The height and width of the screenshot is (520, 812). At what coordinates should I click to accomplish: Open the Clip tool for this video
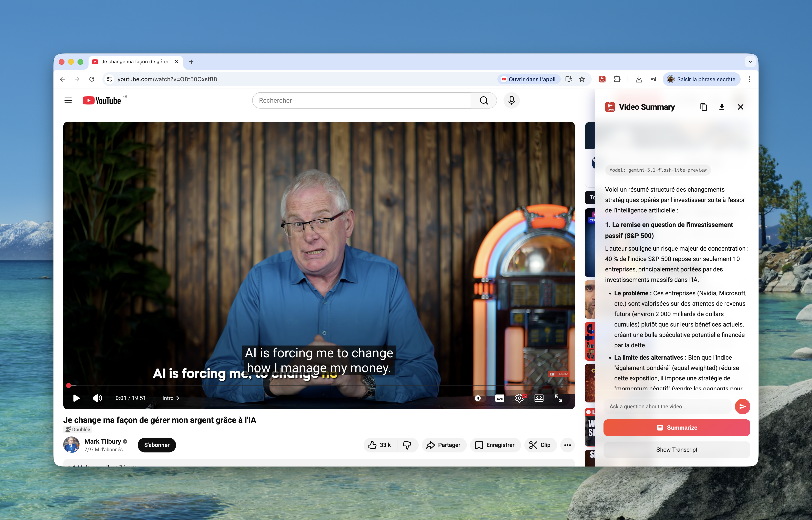540,445
